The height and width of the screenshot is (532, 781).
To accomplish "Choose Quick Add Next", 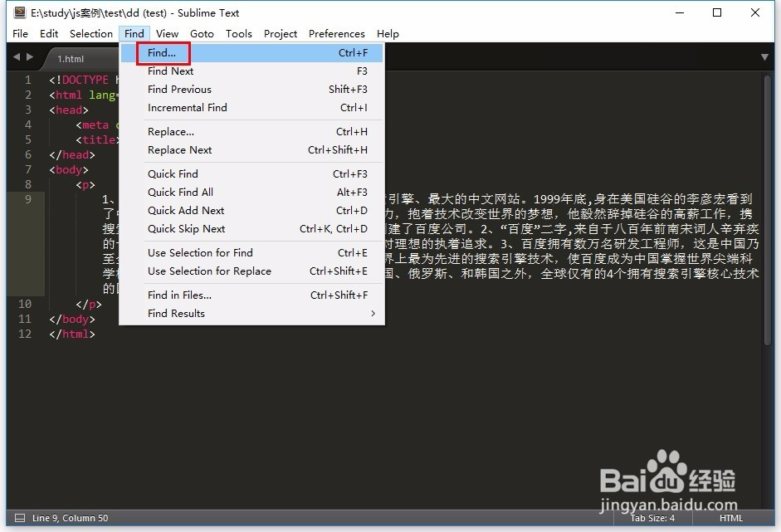I will (x=252, y=210).
